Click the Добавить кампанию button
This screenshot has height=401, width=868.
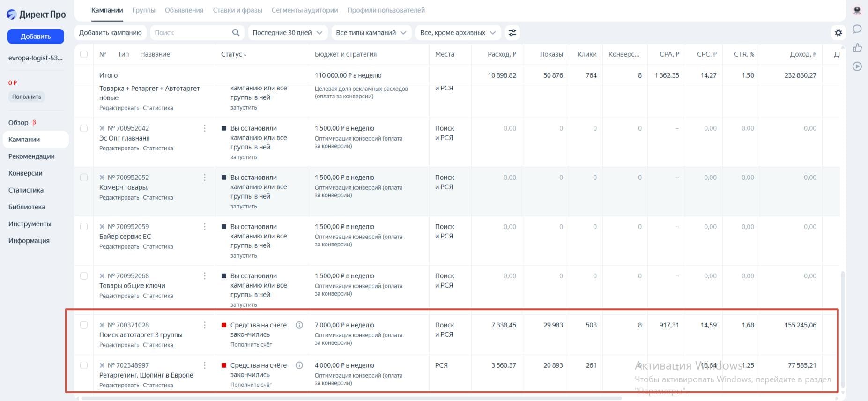[x=110, y=33]
